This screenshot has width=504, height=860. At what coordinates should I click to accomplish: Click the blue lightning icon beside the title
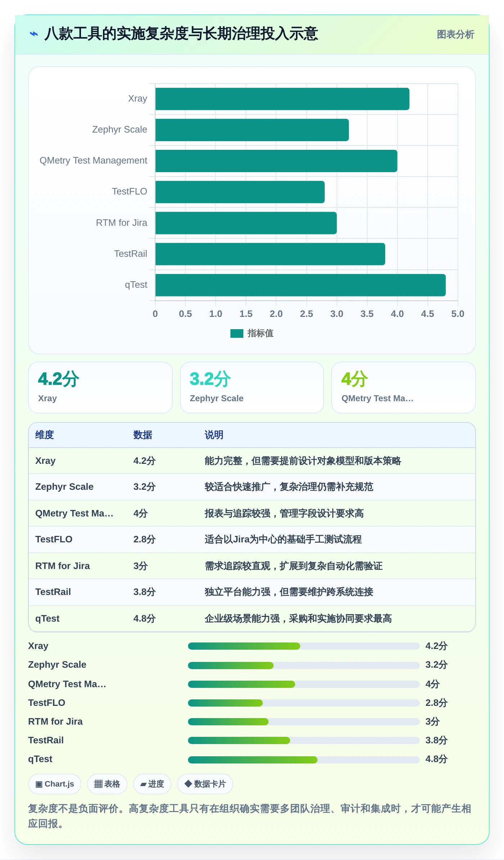point(34,34)
